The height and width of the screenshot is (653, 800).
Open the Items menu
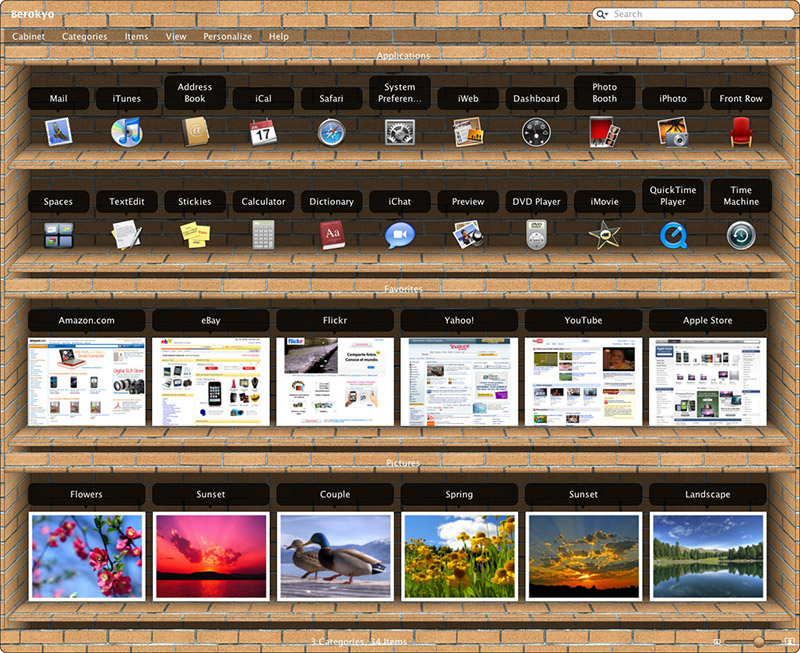coord(136,36)
